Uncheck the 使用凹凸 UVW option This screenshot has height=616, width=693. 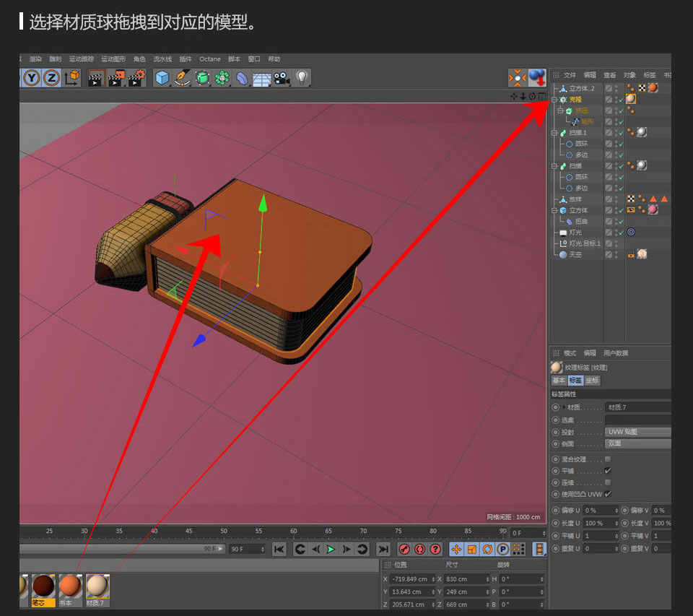pyautogui.click(x=608, y=494)
